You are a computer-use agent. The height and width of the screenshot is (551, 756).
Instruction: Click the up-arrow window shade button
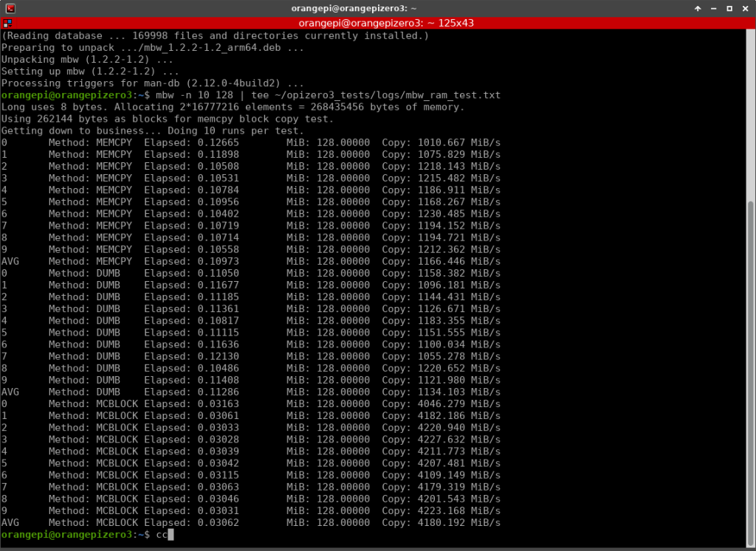698,8
